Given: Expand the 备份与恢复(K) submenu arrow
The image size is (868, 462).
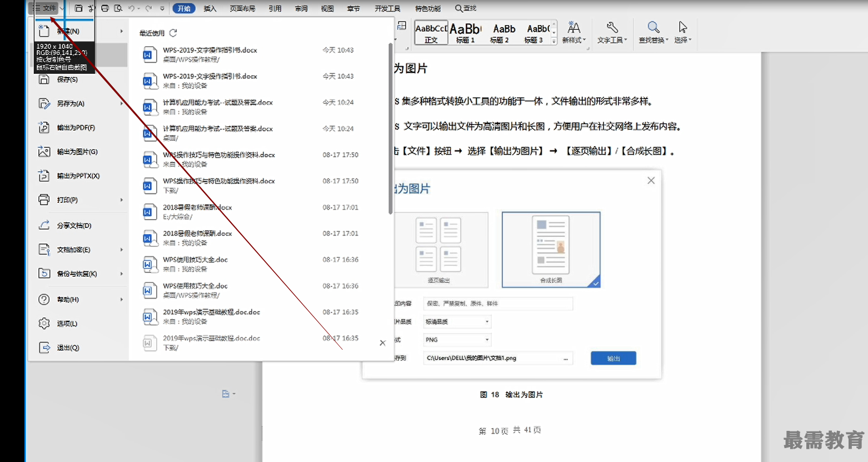Looking at the screenshot, I should point(121,274).
